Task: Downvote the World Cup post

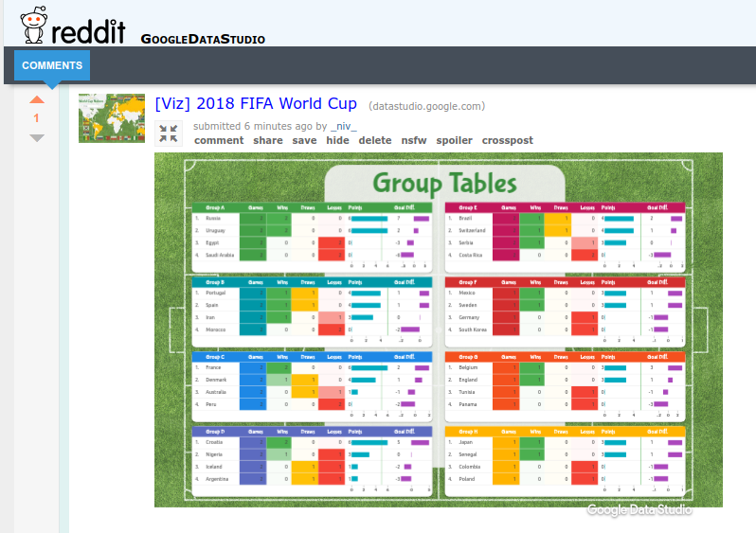Action: 37,138
